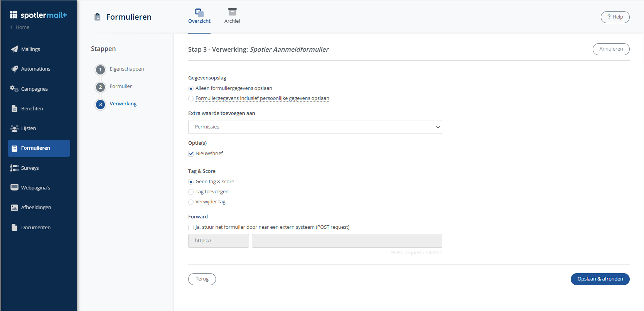This screenshot has width=644, height=311.
Task: Open Campagnes gears icon in sidebar
Action: (x=14, y=89)
